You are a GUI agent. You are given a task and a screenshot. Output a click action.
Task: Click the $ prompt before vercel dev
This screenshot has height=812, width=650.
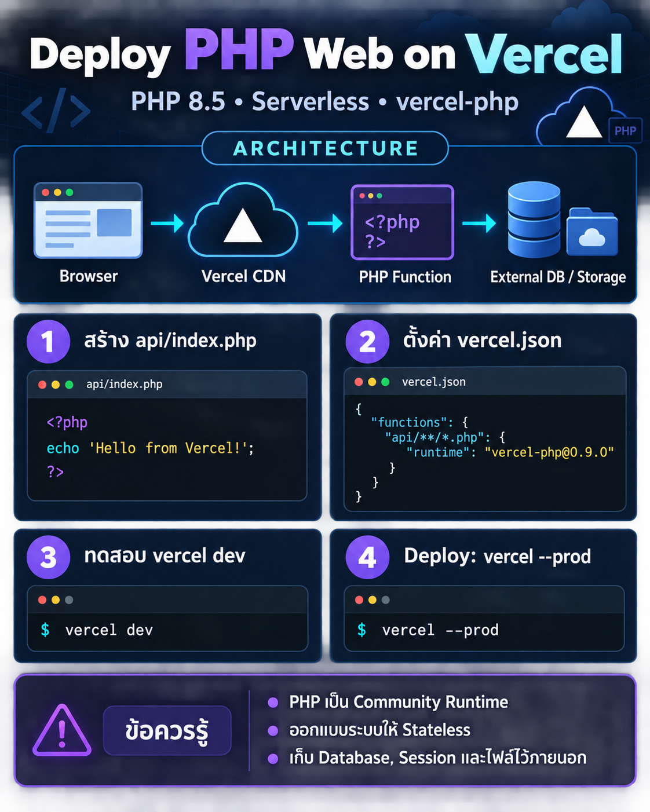coord(45,630)
